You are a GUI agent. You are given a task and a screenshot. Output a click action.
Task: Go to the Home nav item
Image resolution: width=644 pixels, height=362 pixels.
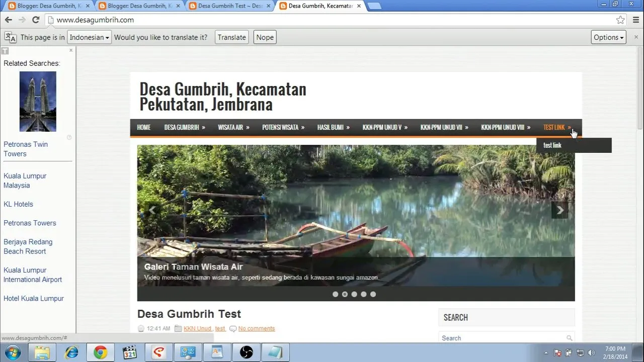pos(144,127)
